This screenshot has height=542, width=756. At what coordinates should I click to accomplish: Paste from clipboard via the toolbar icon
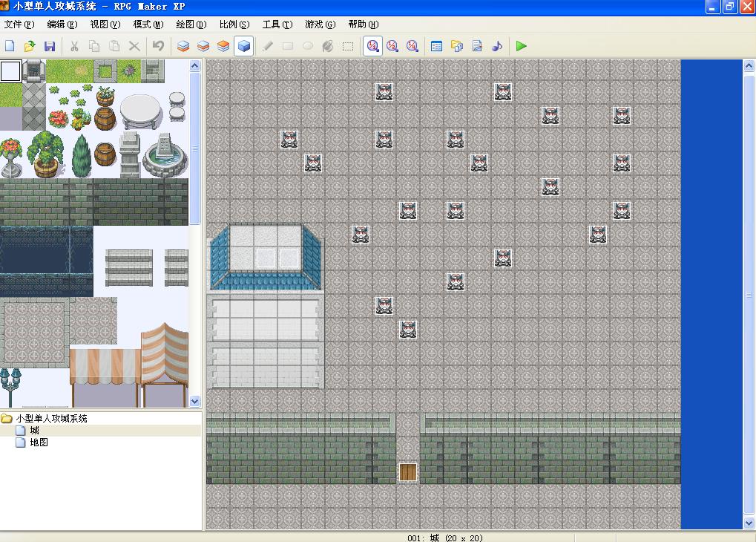click(114, 46)
